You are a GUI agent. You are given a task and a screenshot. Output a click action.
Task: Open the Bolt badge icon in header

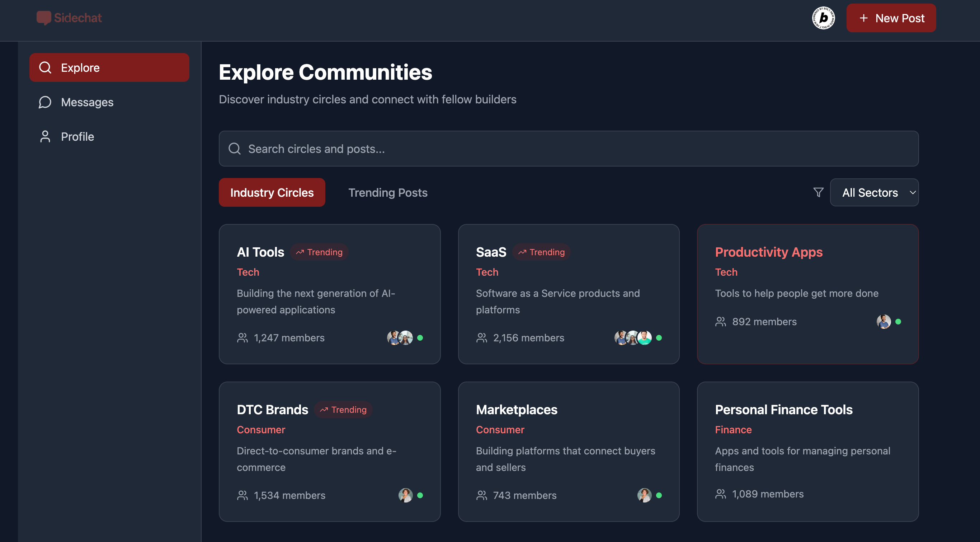823,18
